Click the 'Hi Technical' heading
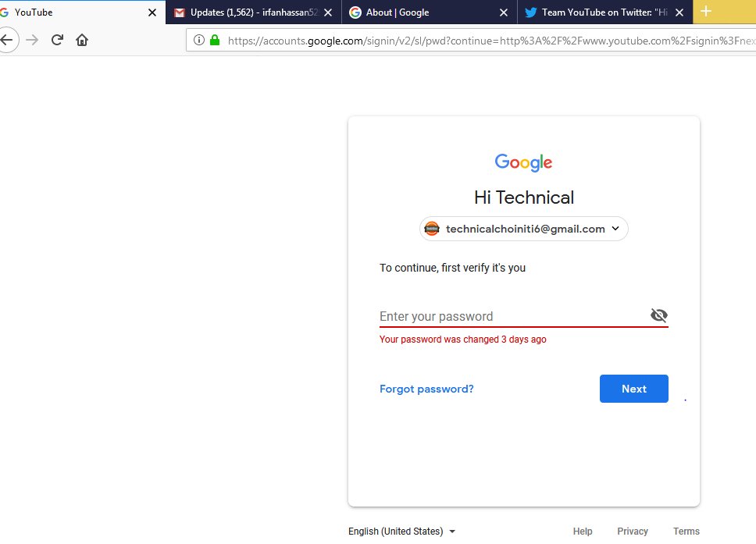The image size is (756, 544). (x=524, y=197)
